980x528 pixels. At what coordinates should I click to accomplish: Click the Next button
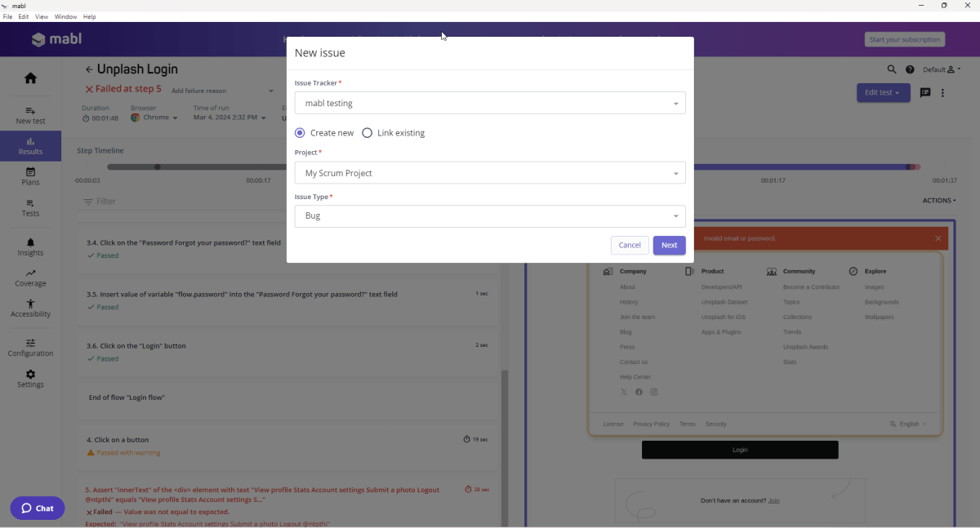click(669, 245)
